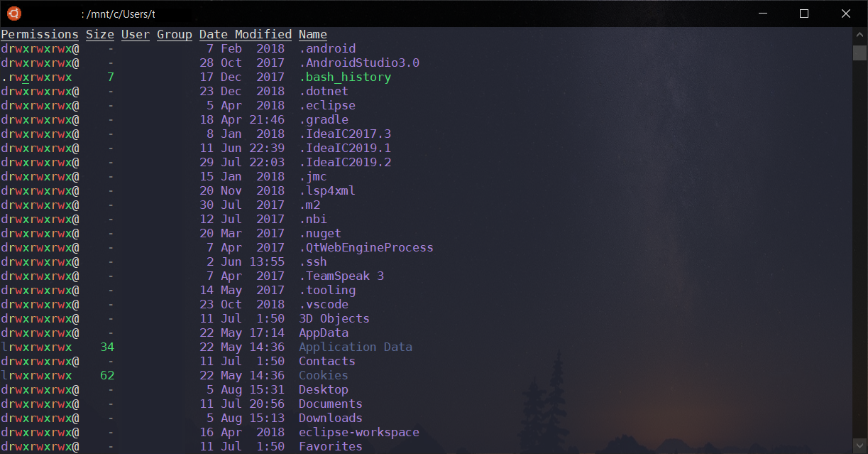Click the Cookies symlink entry

324,375
